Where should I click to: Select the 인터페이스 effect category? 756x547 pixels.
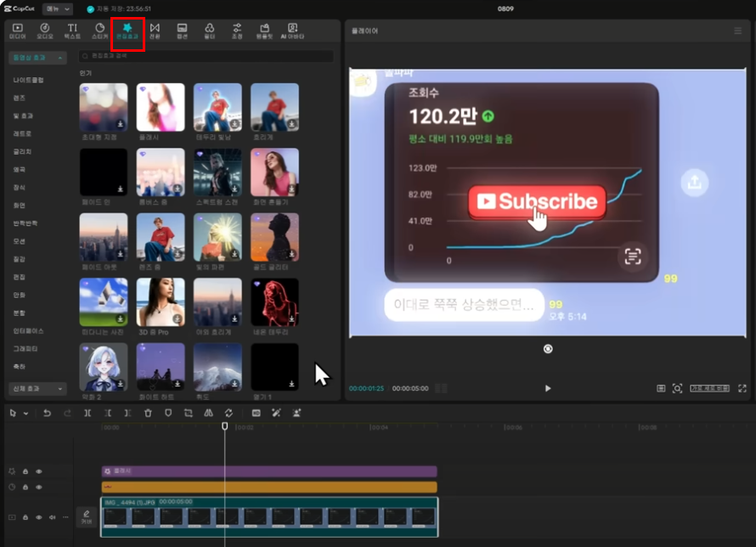(28, 330)
